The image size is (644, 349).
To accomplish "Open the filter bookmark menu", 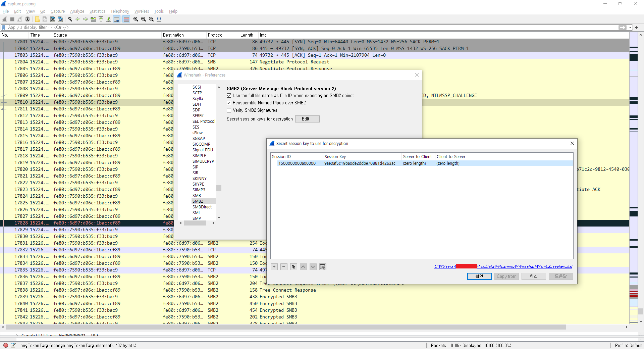I will pos(4,28).
